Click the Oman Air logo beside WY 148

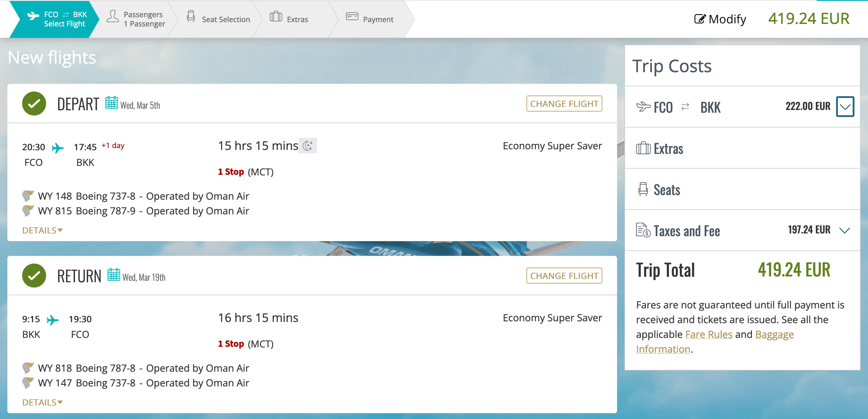click(x=28, y=195)
